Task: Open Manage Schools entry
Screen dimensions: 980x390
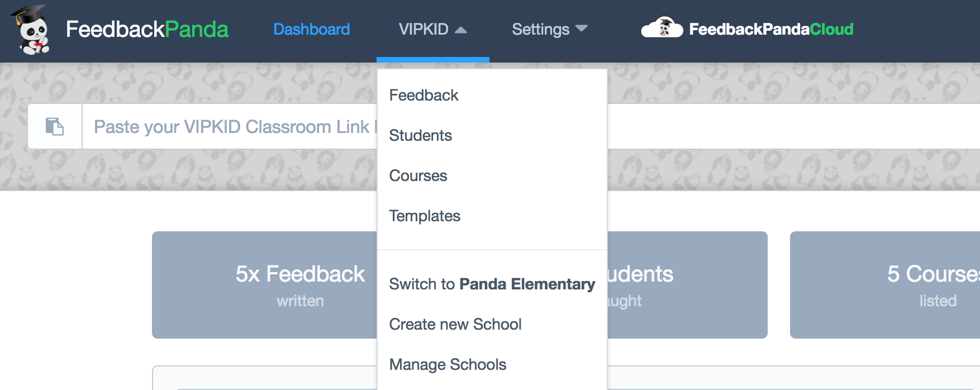Action: coord(448,364)
